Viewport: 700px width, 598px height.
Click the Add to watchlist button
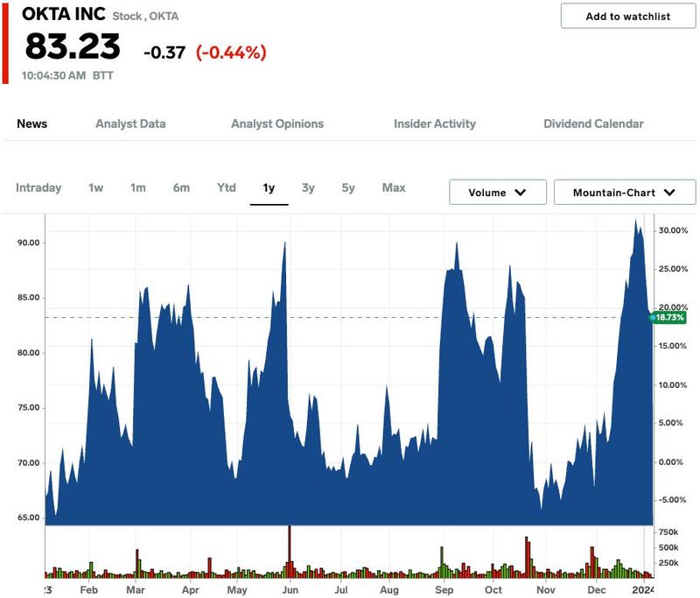click(x=627, y=17)
